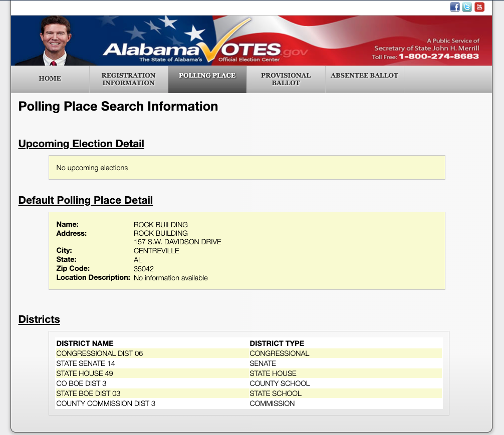
Task: Open the YouTube icon link
Action: click(x=479, y=7)
